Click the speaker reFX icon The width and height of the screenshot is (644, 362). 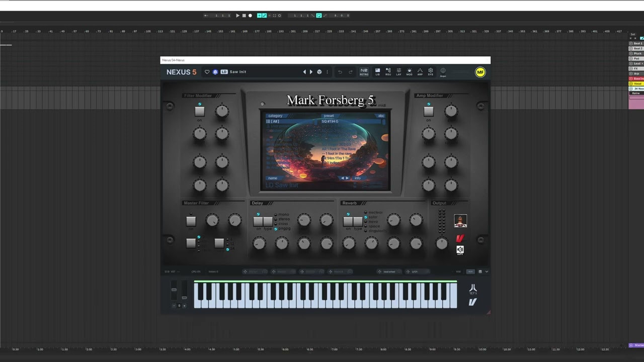pos(460,250)
